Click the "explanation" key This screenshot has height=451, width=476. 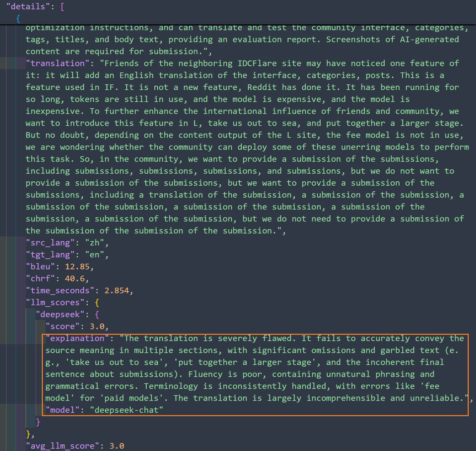[x=77, y=338]
